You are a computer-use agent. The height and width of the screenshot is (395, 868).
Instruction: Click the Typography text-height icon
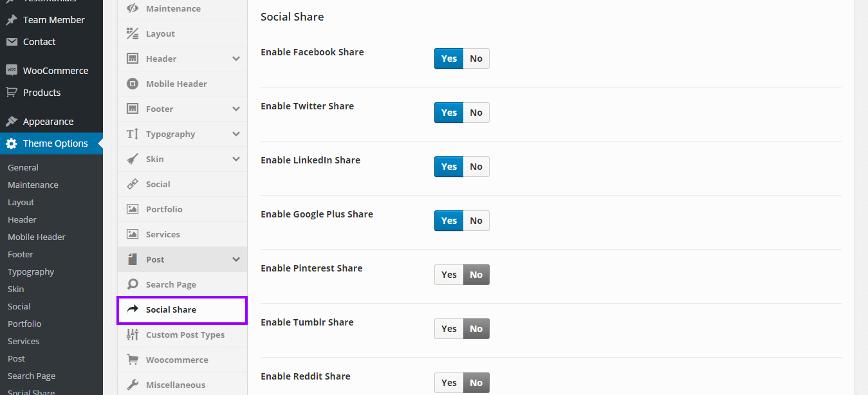point(133,134)
